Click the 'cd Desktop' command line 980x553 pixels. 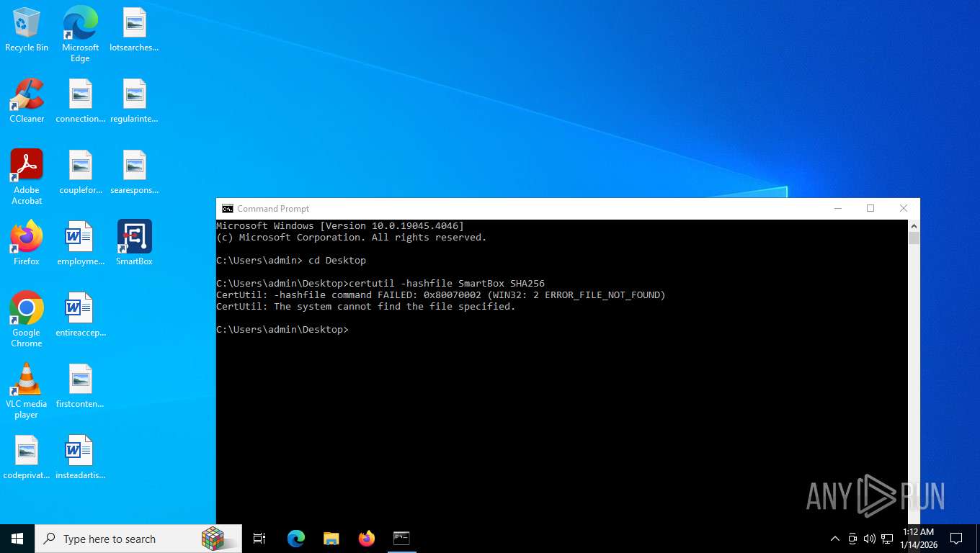(x=291, y=261)
